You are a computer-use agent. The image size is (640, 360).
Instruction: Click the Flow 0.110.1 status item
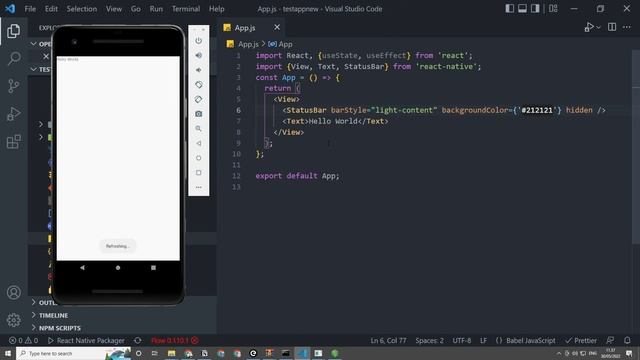pyautogui.click(x=175, y=340)
